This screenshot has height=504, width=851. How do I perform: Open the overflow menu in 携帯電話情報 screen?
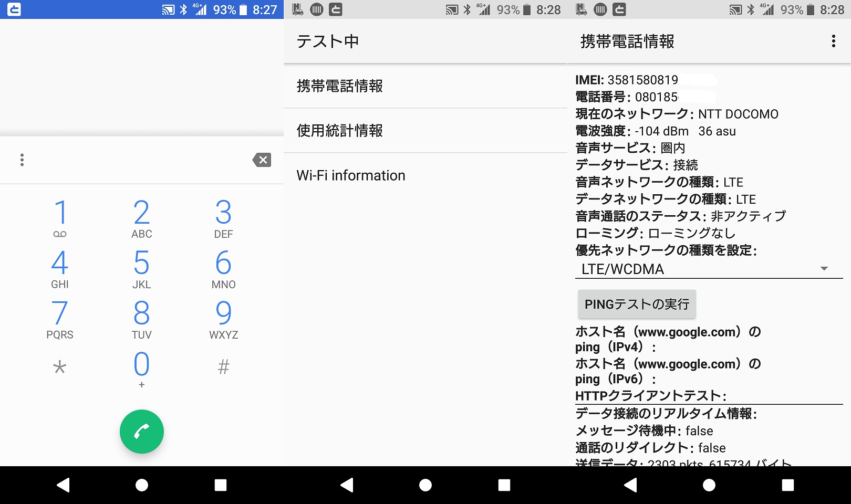833,41
